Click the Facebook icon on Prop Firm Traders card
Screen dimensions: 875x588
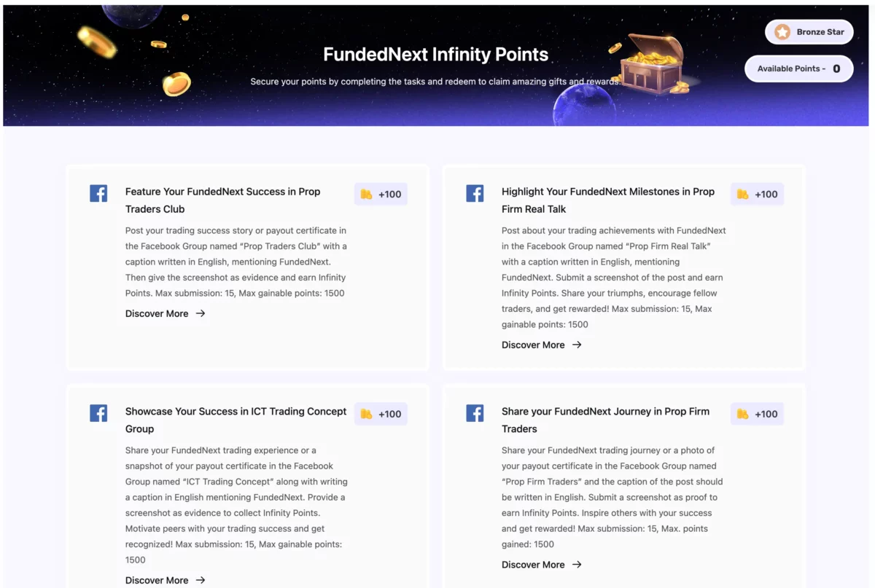tap(475, 412)
